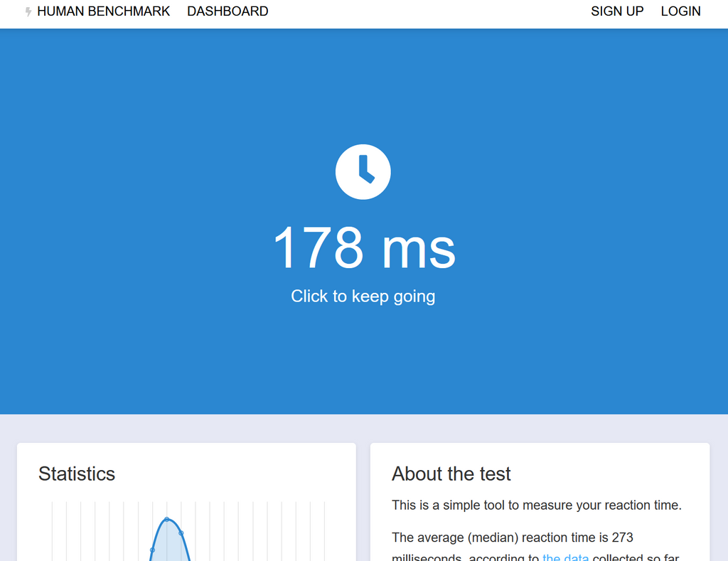
Task: Click the blank navbar space between DASHBOARD and SIGN UP
Action: pyautogui.click(x=427, y=11)
